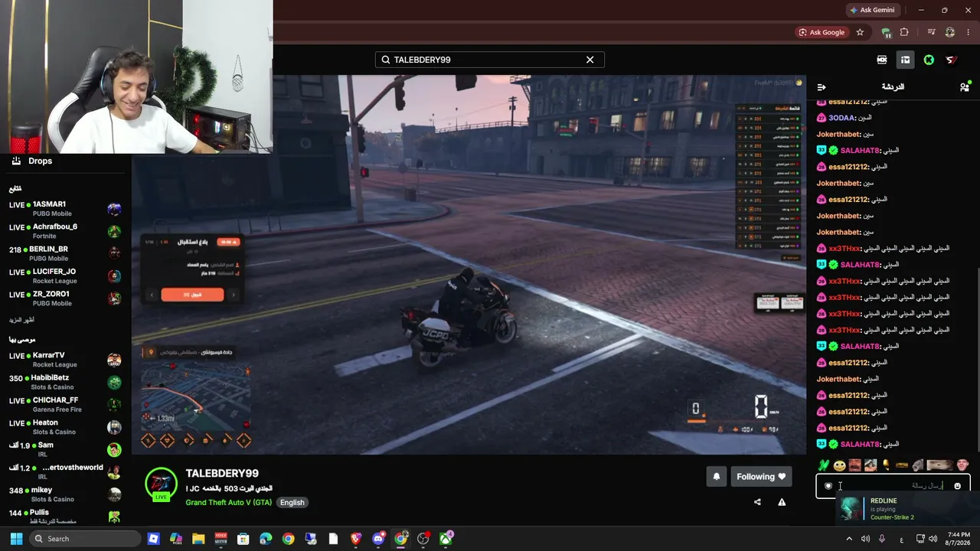Share the stream using share icon
Viewport: 980px width, 551px height.
click(x=757, y=502)
